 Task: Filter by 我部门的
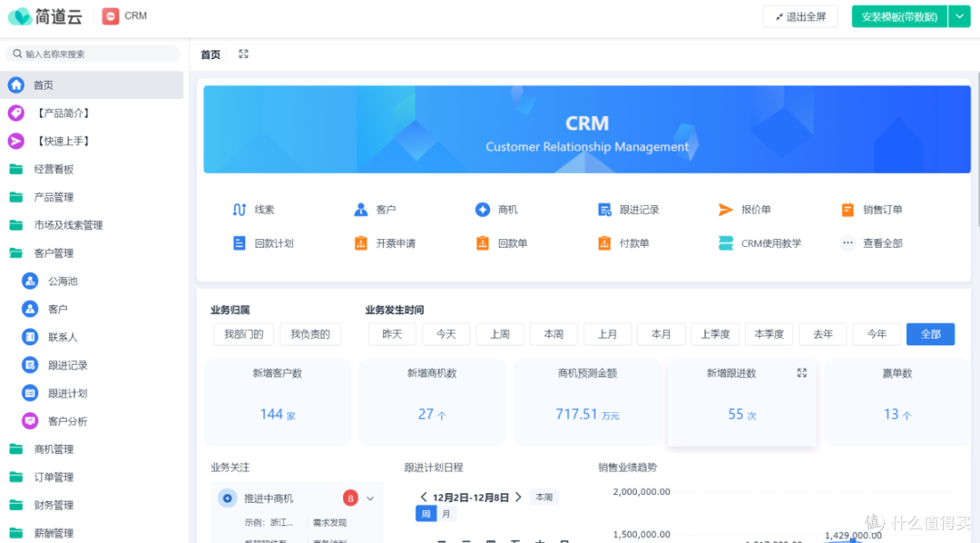244,334
